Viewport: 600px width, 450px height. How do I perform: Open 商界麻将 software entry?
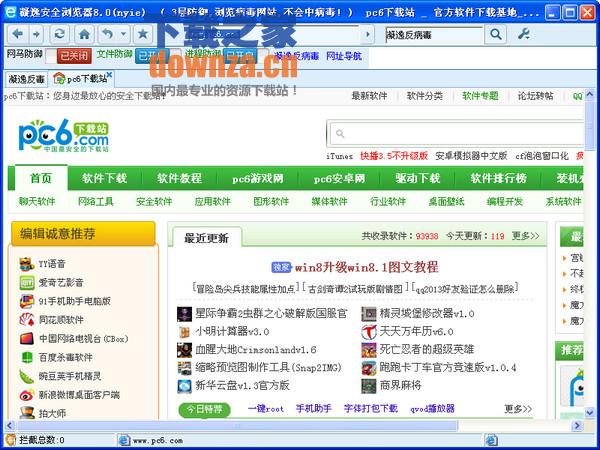point(400,385)
